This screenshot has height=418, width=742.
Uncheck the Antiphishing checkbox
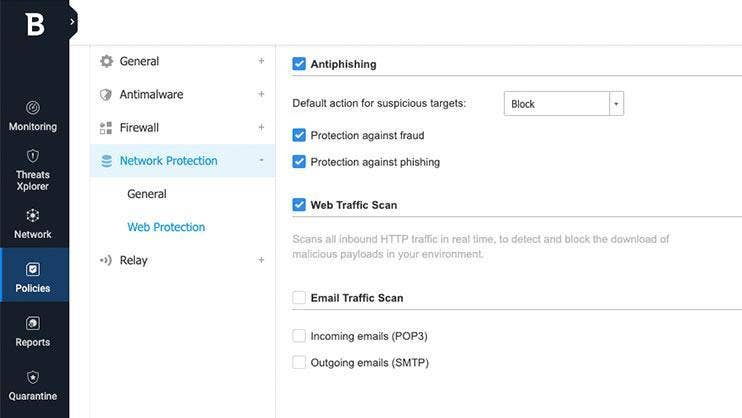(299, 64)
